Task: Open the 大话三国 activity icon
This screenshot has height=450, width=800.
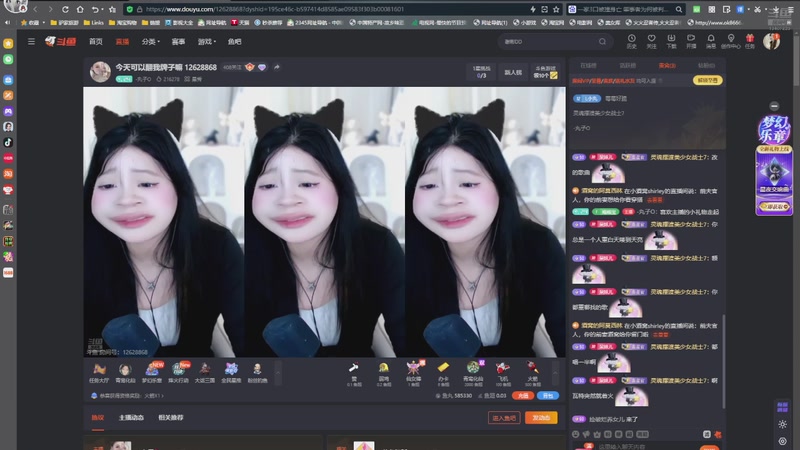Action: pos(205,372)
